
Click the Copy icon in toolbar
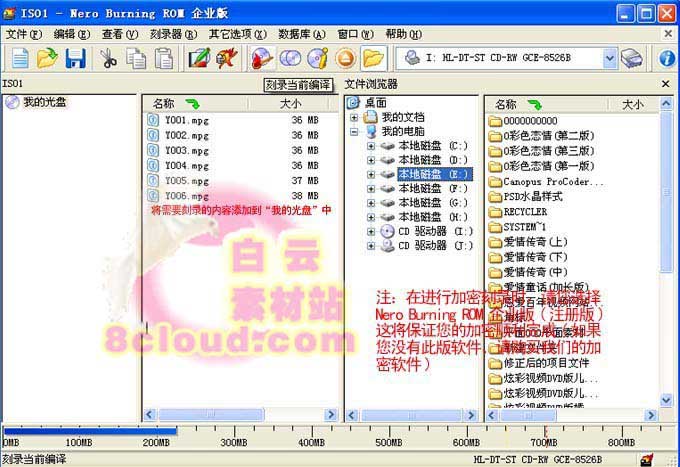tap(136, 58)
